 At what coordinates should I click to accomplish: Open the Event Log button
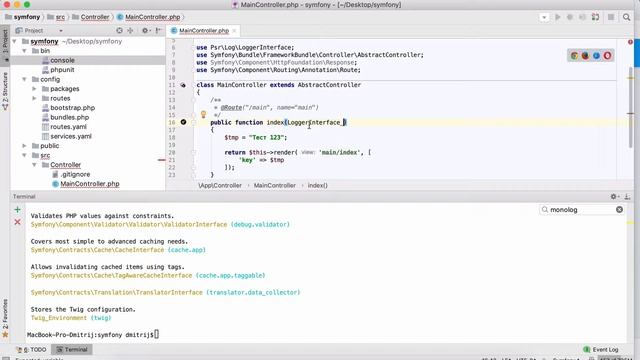[x=601, y=349]
